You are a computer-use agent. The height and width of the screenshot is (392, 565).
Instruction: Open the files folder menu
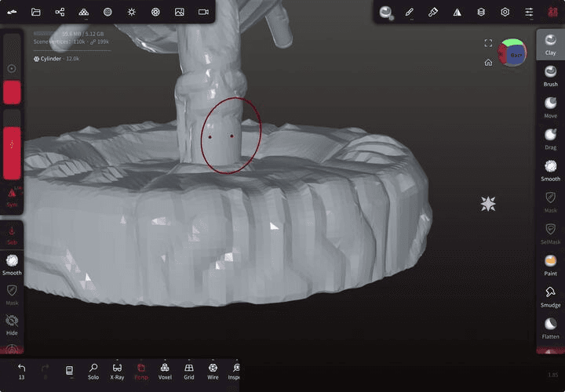point(36,12)
